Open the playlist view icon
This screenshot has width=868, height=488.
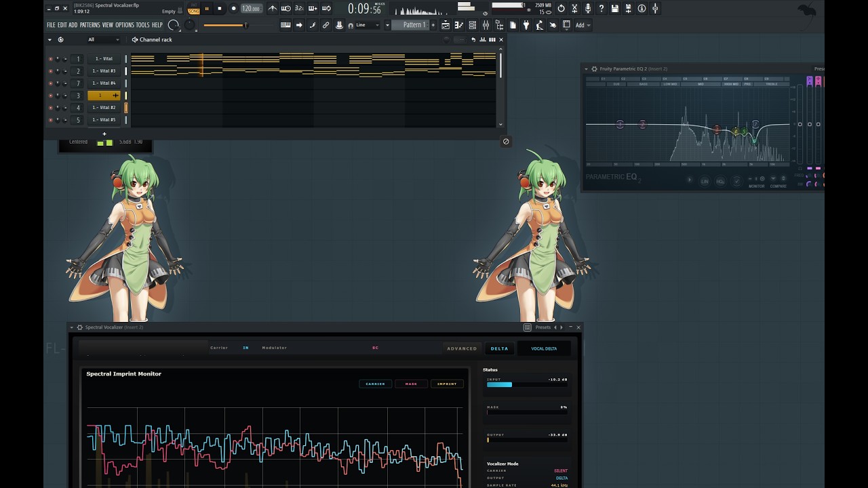coord(446,25)
